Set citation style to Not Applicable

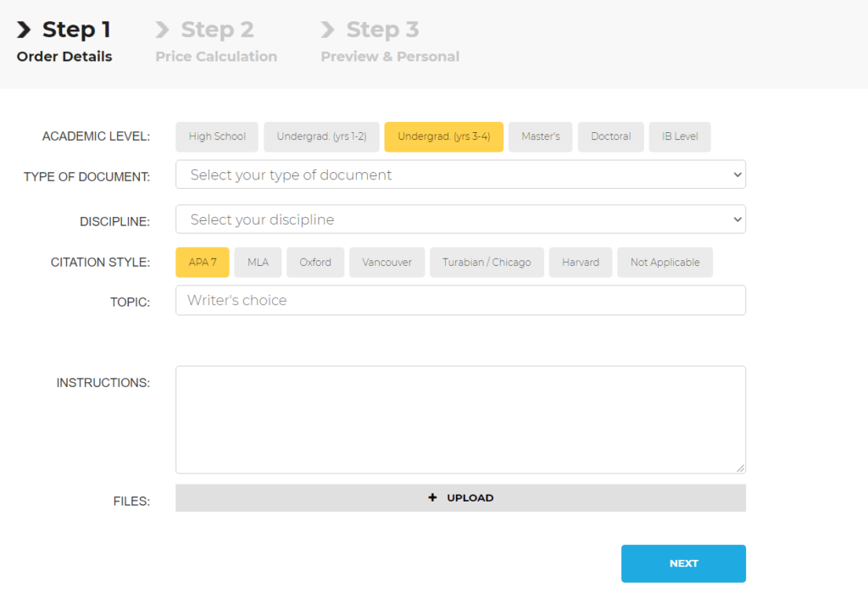[665, 262]
